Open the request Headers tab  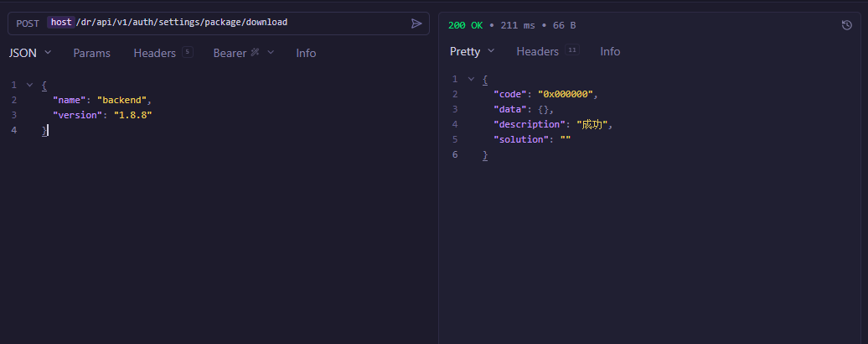coord(155,53)
